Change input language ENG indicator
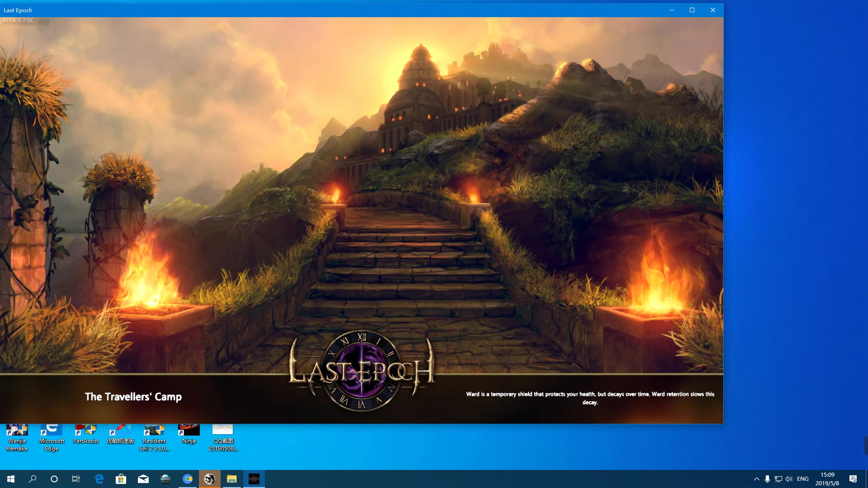This screenshot has width=868, height=488. 803,479
